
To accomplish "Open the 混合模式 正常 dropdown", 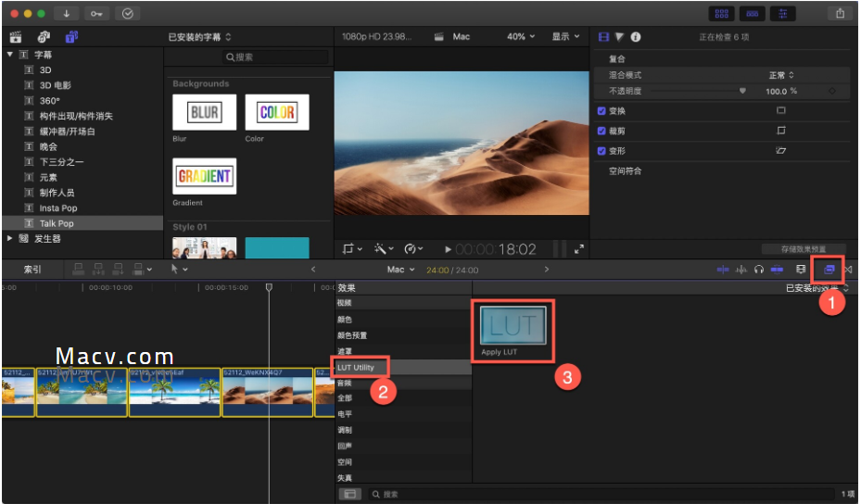I will 780,75.
